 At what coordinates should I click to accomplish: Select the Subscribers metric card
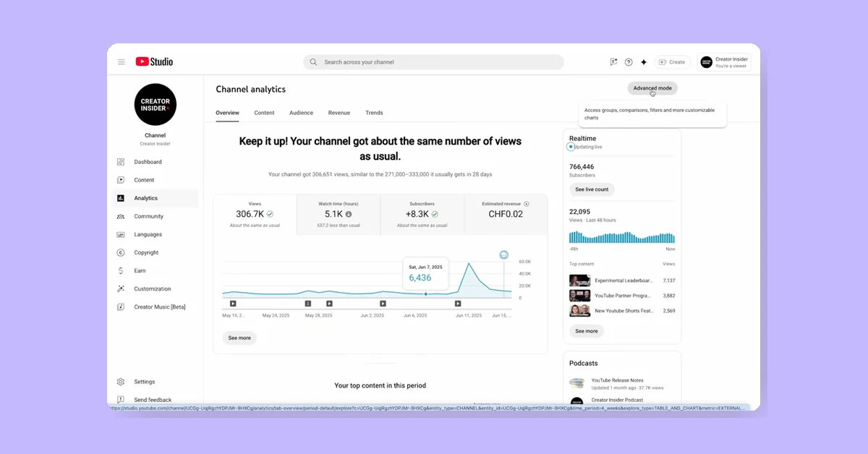(x=422, y=215)
